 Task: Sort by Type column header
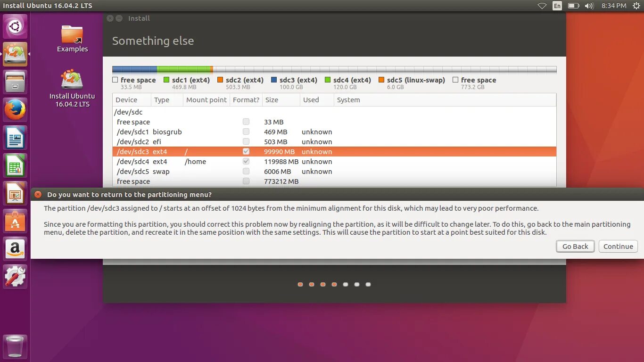pyautogui.click(x=167, y=100)
